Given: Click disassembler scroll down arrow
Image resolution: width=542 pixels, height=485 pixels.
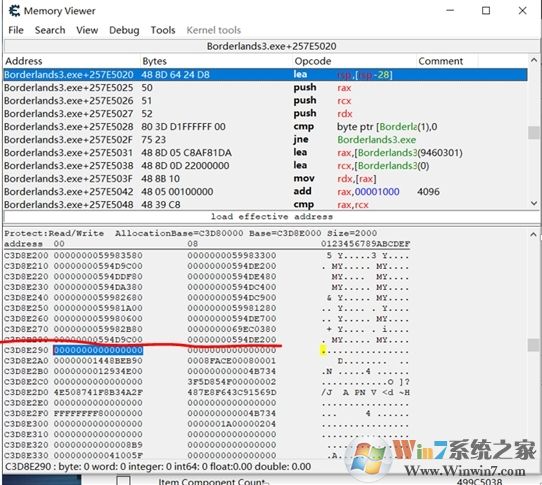Looking at the screenshot, I should 534,204.
